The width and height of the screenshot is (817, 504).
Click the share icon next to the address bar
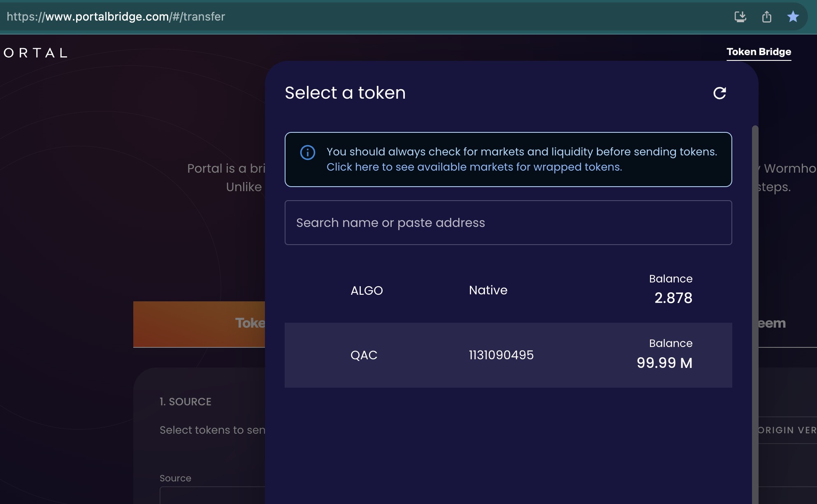pyautogui.click(x=767, y=16)
